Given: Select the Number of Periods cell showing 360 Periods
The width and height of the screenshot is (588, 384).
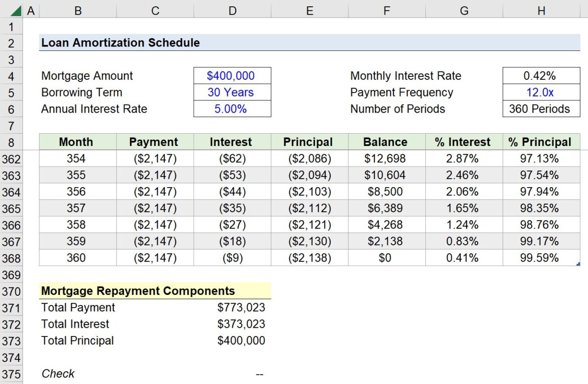Looking at the screenshot, I should (541, 109).
